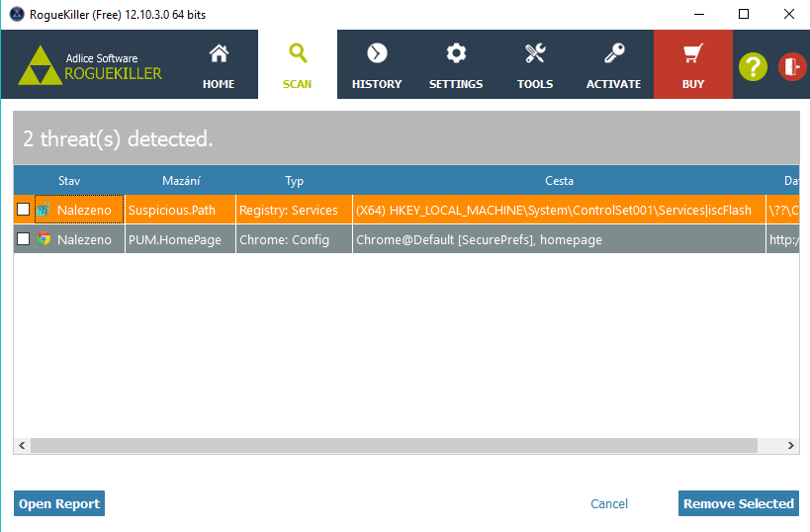The image size is (810, 532).
Task: Click the horizontal scrollbar right arrow
Action: 791,445
